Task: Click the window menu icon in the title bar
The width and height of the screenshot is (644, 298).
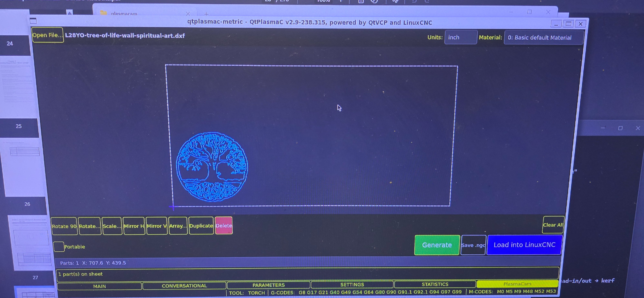Action: (x=33, y=21)
